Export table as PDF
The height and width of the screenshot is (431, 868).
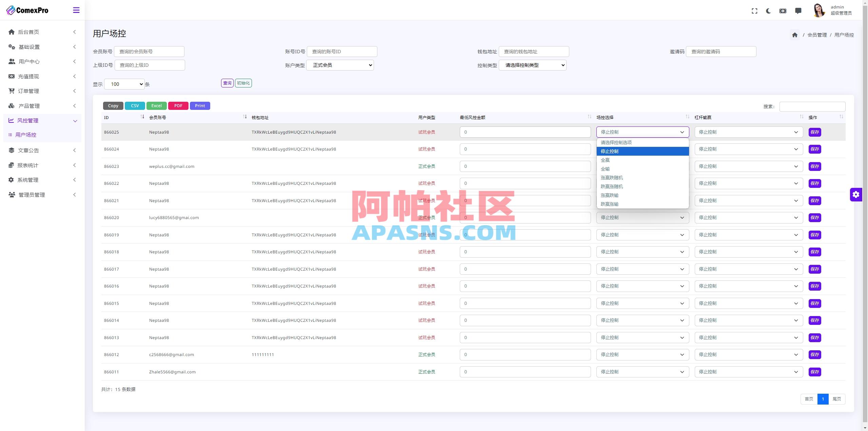178,106
